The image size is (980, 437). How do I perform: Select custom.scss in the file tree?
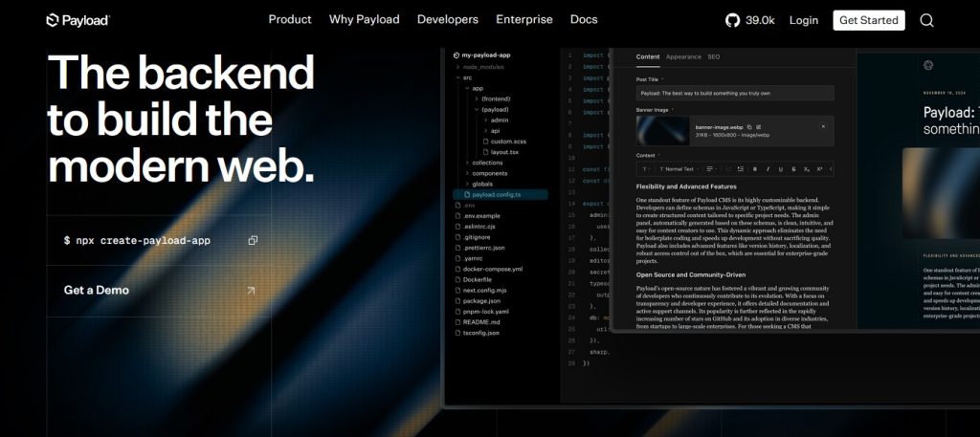[x=503, y=142]
